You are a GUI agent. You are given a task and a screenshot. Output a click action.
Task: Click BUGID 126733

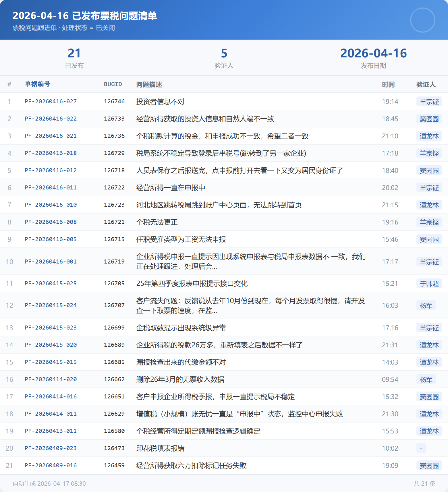114,119
